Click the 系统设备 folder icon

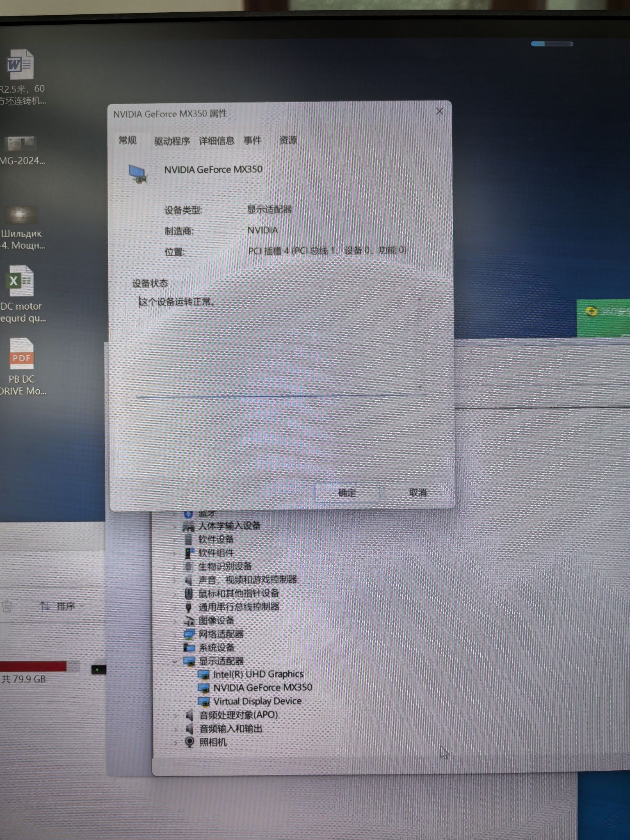coord(189,648)
